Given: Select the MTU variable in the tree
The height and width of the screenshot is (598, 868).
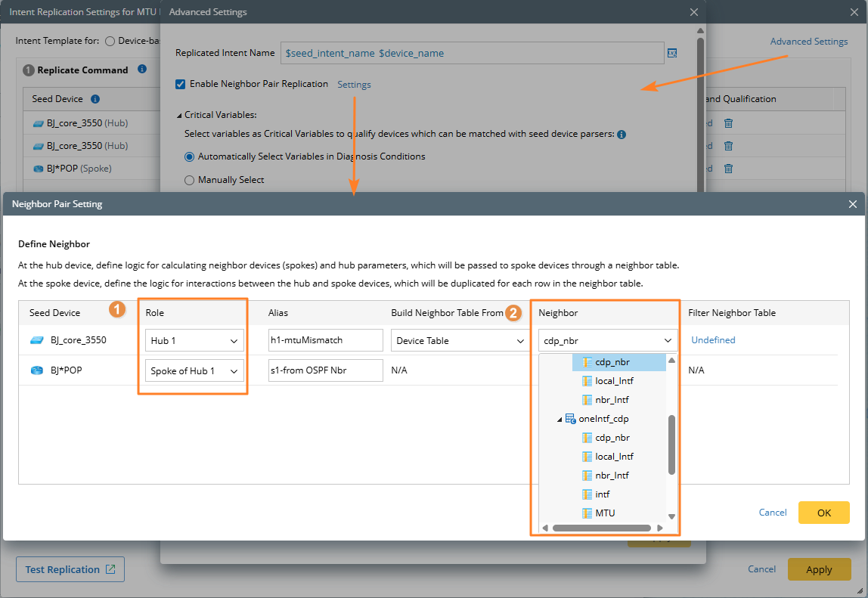Looking at the screenshot, I should coord(604,513).
